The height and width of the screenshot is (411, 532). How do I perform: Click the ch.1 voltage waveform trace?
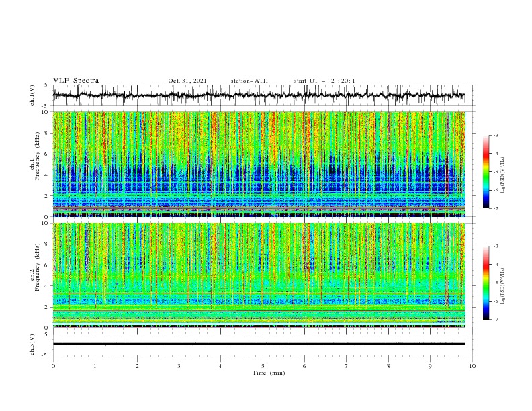(x=259, y=95)
